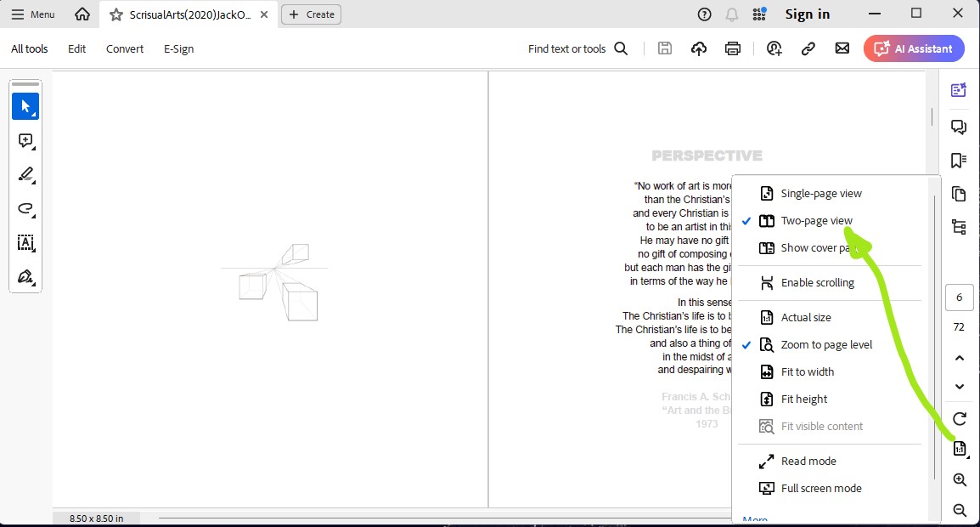Switch to the E-Sign tab

tap(178, 48)
